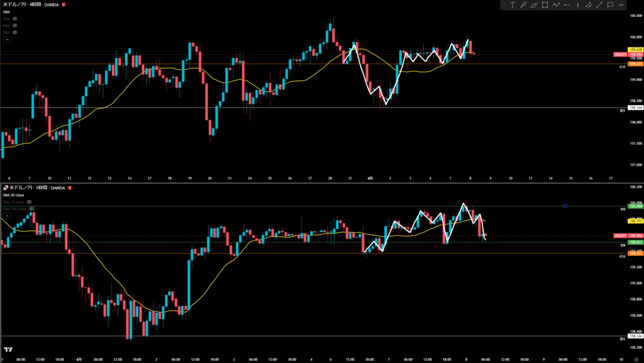Toggle visibility of the last SMA on 4-hour chart
This screenshot has height=363, width=644.
[x=14, y=32]
